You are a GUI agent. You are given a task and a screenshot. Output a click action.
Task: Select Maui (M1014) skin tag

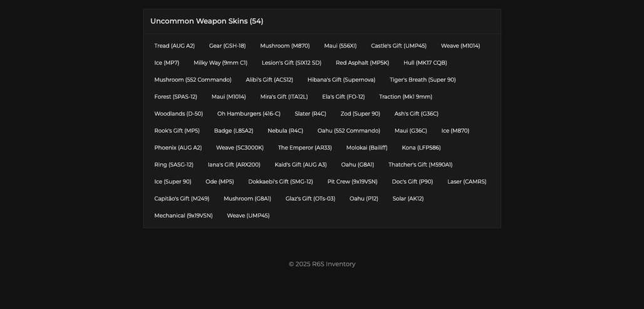click(229, 97)
